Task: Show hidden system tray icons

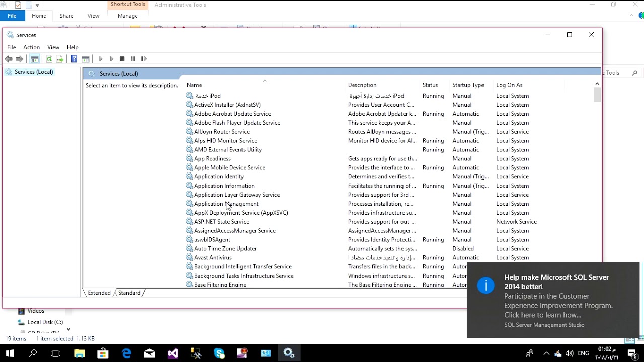Action: point(546,353)
